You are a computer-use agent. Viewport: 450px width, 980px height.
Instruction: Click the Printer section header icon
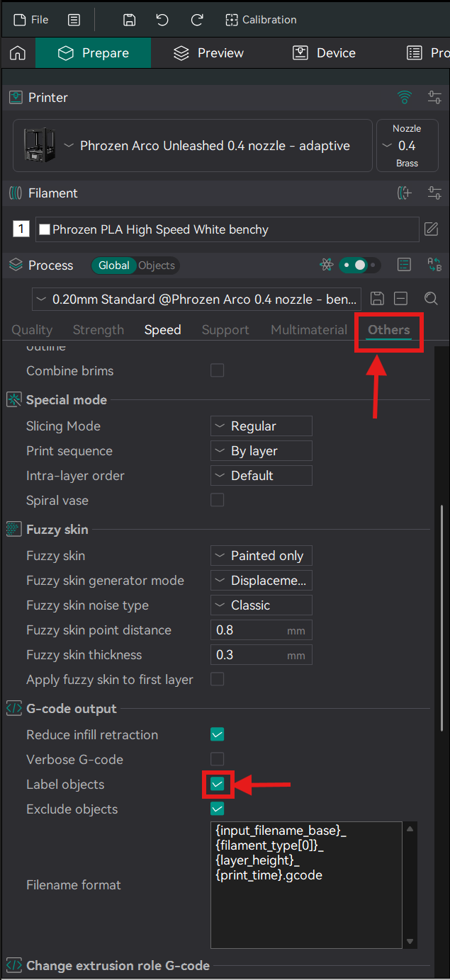(x=16, y=97)
